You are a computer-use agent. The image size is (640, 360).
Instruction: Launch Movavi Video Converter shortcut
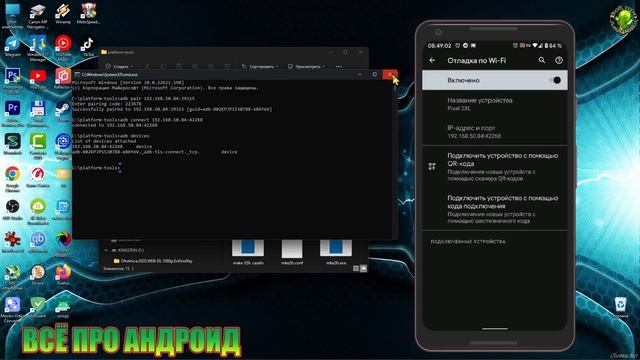coord(12,309)
